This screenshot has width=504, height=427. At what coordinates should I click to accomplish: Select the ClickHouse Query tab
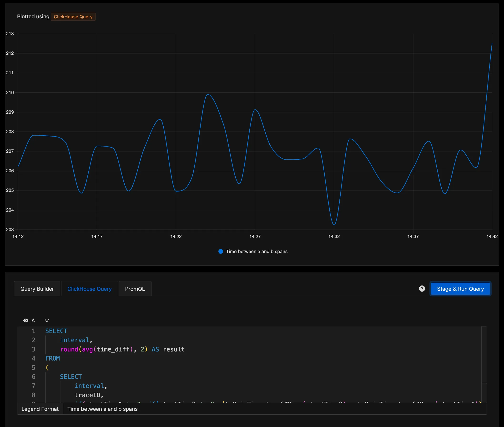(90, 289)
